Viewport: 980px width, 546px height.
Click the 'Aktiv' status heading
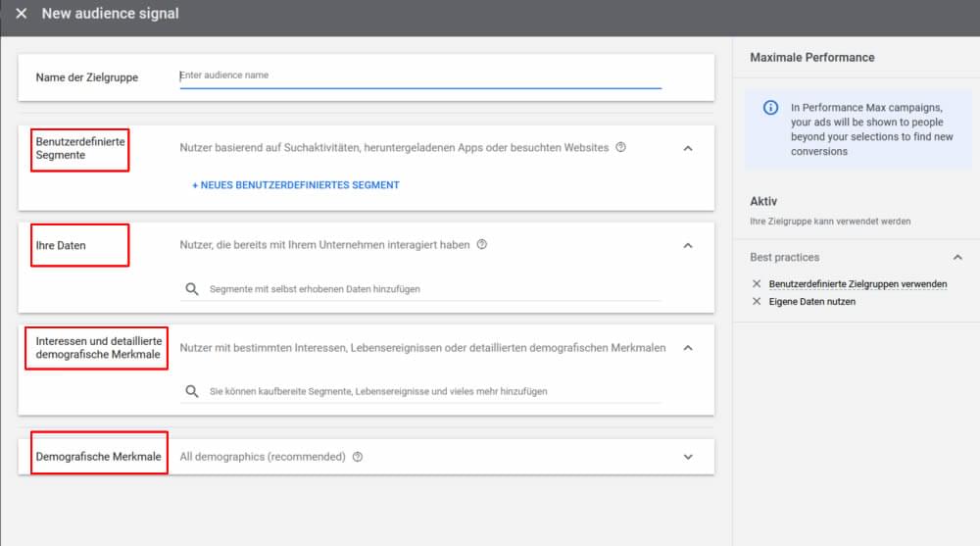click(763, 201)
